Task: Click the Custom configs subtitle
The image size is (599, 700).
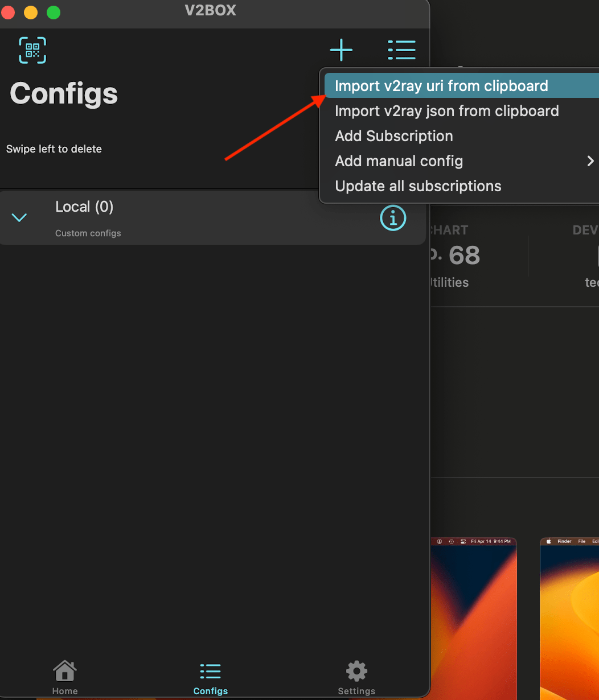Action: pos(88,233)
